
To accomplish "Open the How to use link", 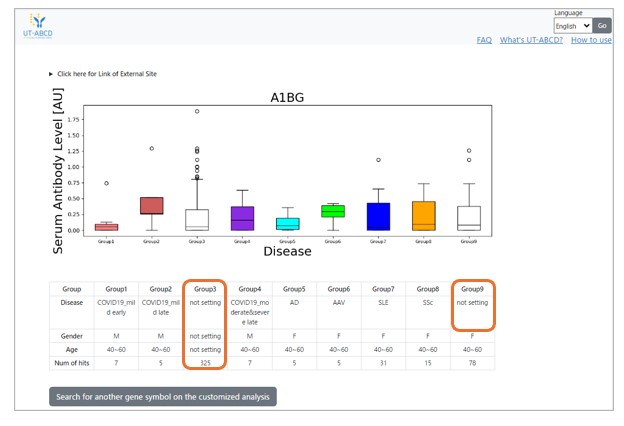I will (591, 40).
